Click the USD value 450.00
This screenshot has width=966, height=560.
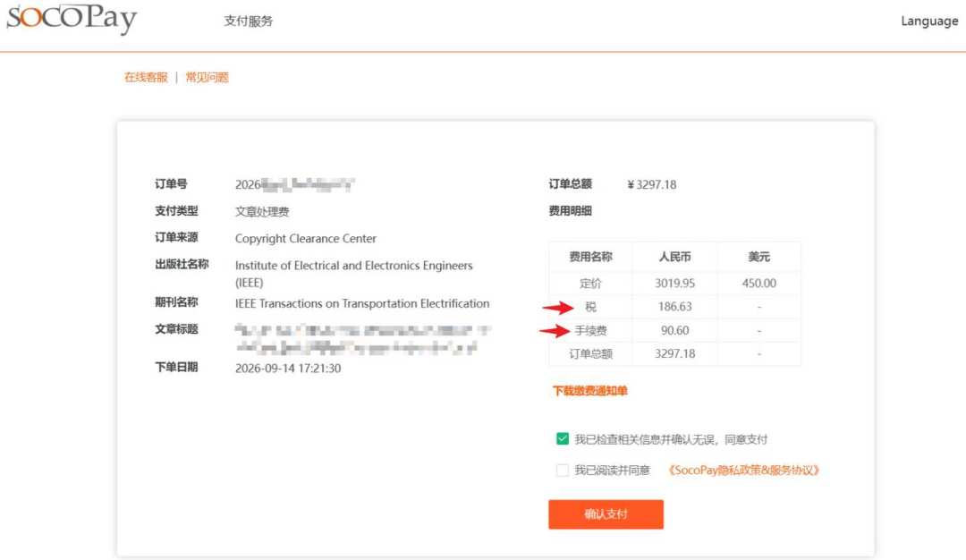[x=759, y=284]
